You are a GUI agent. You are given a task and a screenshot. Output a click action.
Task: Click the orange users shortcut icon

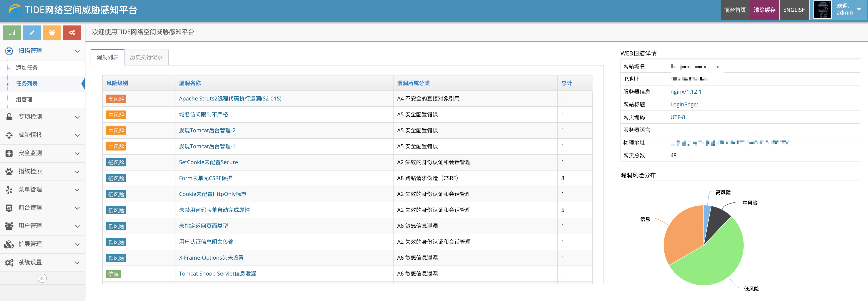click(x=52, y=33)
